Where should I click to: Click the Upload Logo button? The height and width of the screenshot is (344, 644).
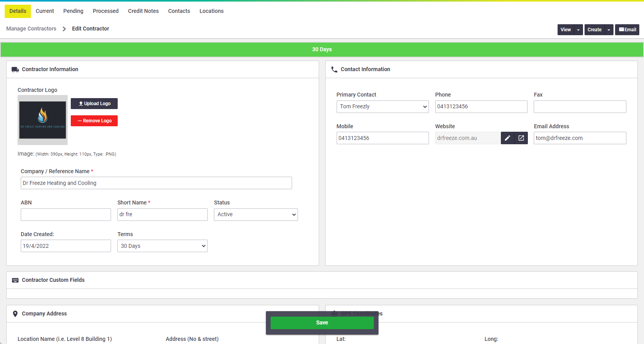point(94,104)
